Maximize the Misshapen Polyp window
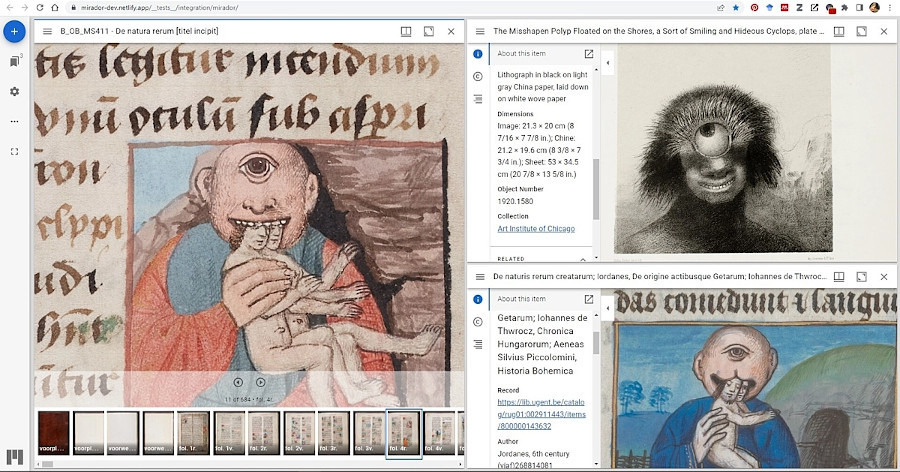The image size is (900, 472). (x=862, y=32)
